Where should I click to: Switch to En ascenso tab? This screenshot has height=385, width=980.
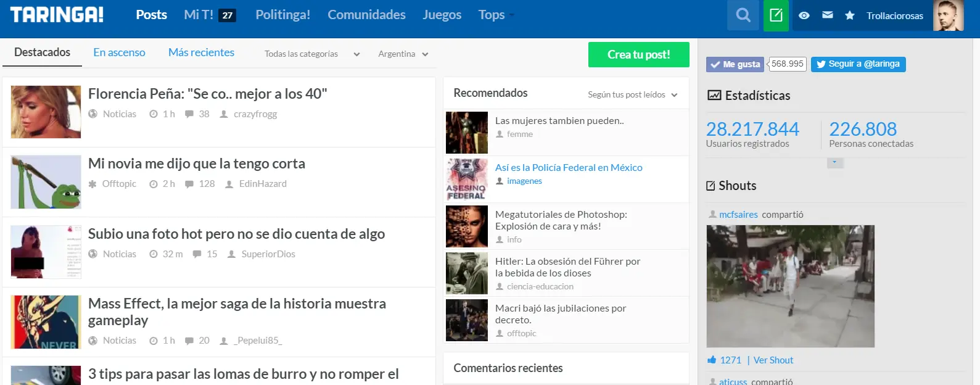(x=119, y=52)
